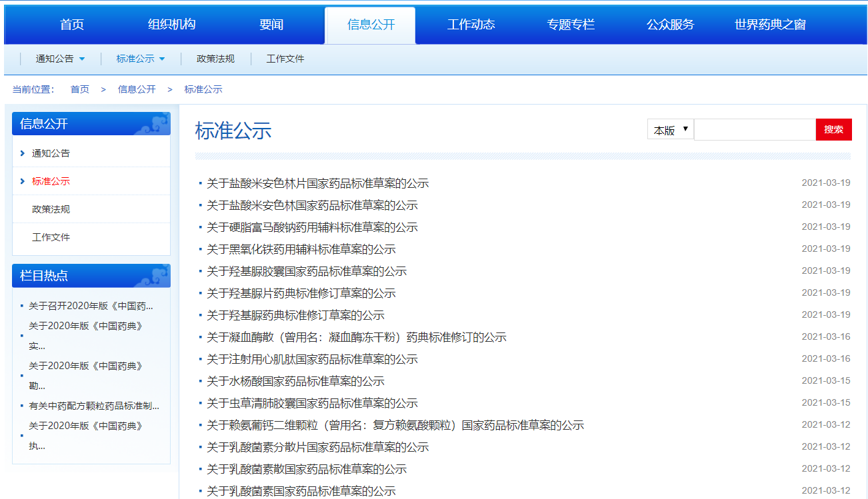Click the arrow icon beside sidebar 标准公示
Image resolution: width=868 pixels, height=499 pixels.
[x=23, y=181]
